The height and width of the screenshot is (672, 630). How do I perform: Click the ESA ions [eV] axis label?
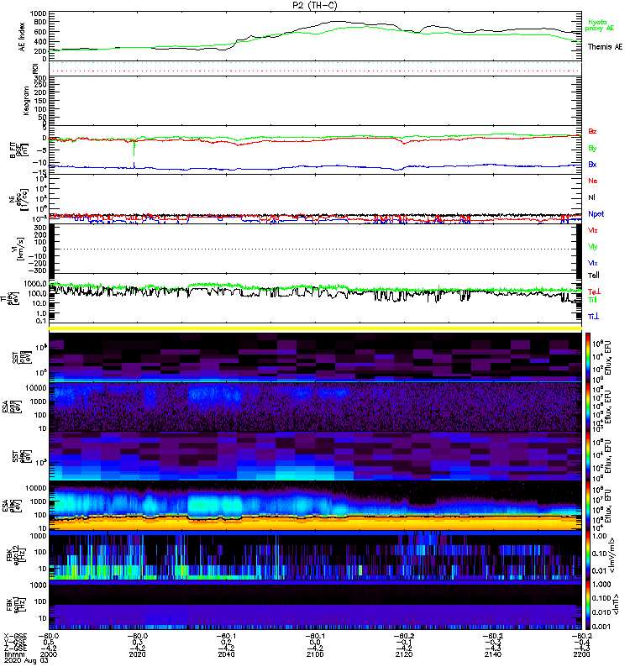[x=12, y=407]
